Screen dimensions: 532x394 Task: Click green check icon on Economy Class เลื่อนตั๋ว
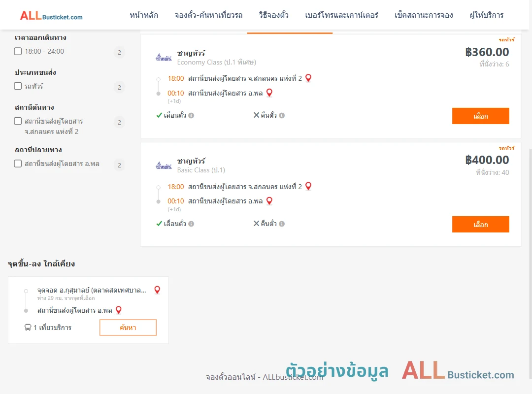(x=159, y=115)
